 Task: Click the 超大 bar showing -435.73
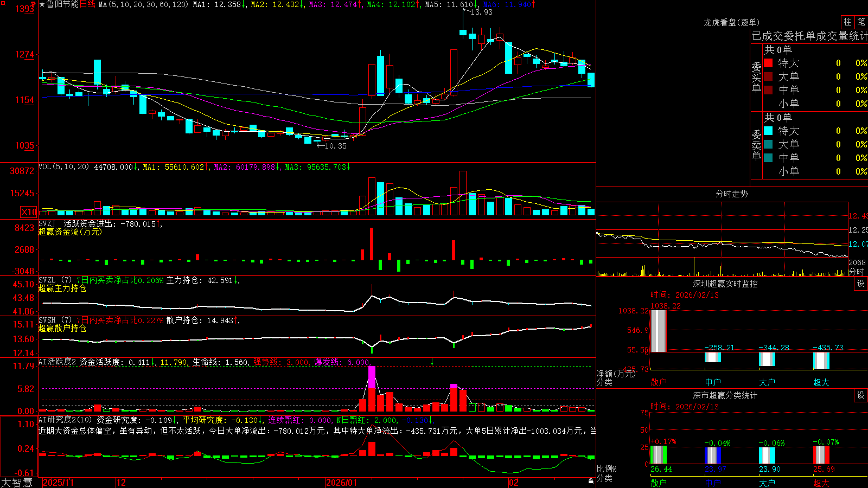[821, 361]
